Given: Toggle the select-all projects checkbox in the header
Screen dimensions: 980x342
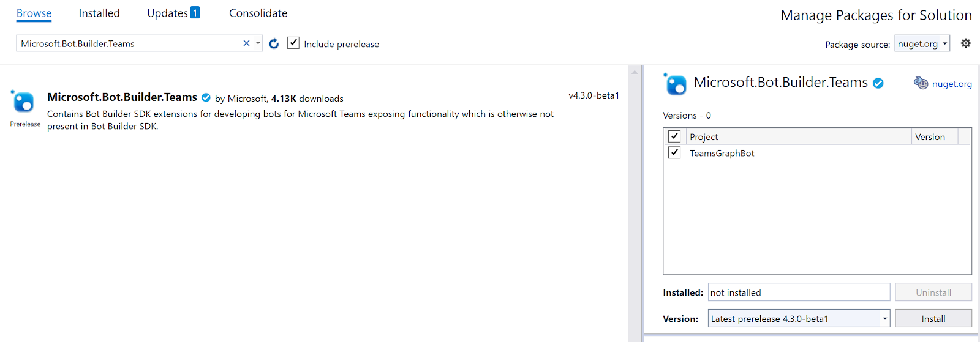Looking at the screenshot, I should 674,136.
